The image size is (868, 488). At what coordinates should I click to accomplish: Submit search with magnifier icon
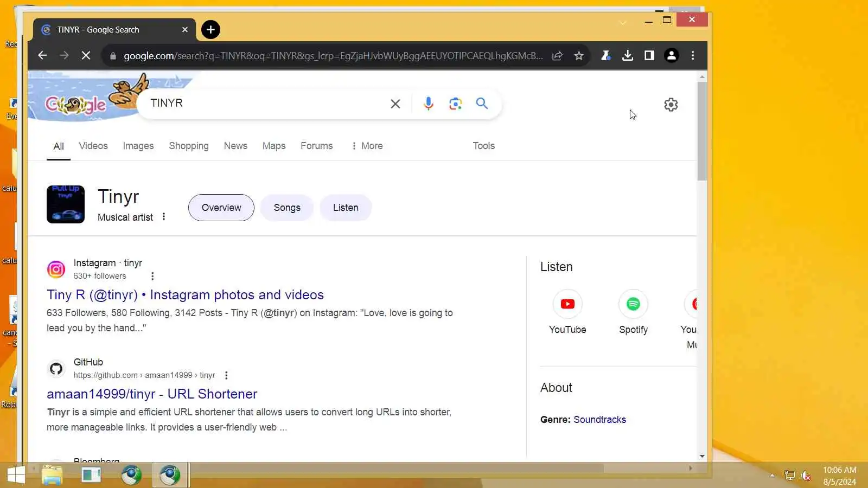[482, 104]
